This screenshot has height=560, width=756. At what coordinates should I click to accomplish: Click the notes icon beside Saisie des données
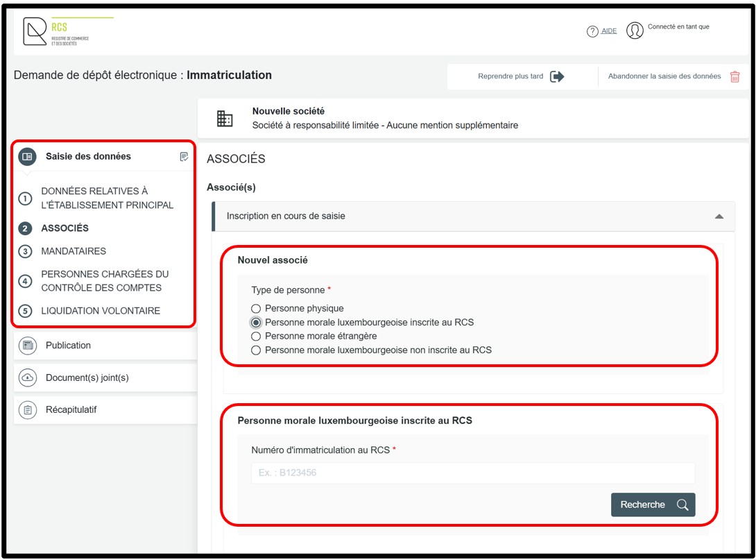click(x=184, y=157)
